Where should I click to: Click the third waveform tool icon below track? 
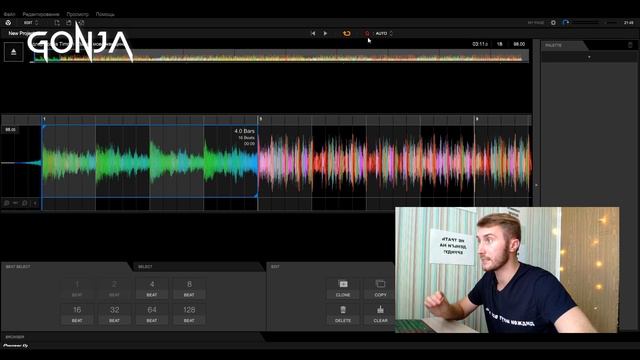coord(25,203)
